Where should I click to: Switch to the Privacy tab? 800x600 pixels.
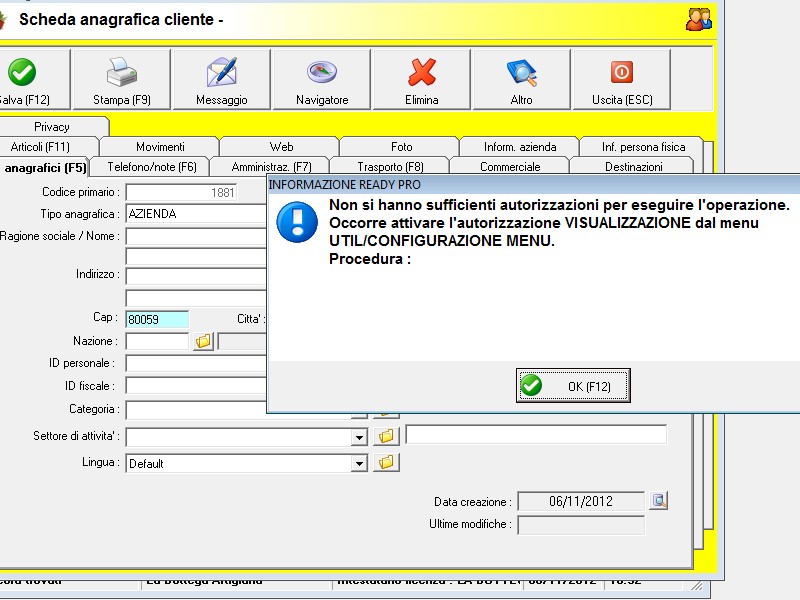pos(52,127)
